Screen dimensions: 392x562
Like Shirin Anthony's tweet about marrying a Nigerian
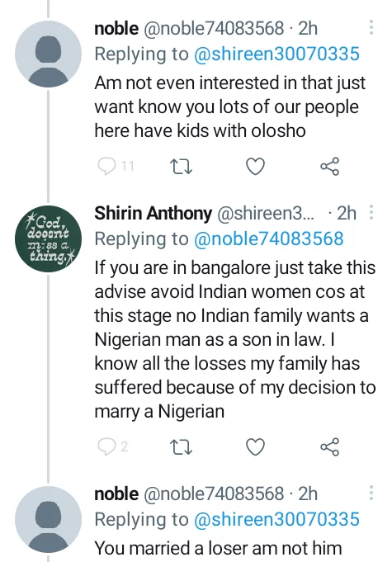pos(256,447)
